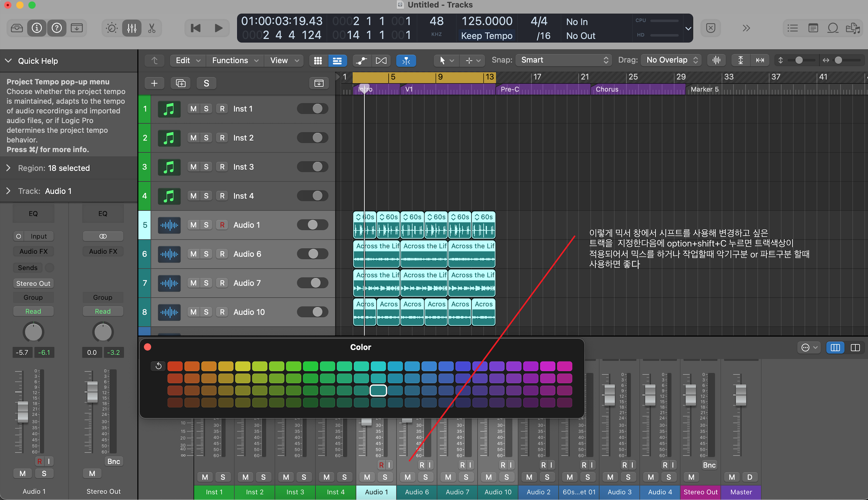Viewport: 868px width, 500px height.
Task: Duplicate track with the duplicate icon
Action: (x=181, y=83)
